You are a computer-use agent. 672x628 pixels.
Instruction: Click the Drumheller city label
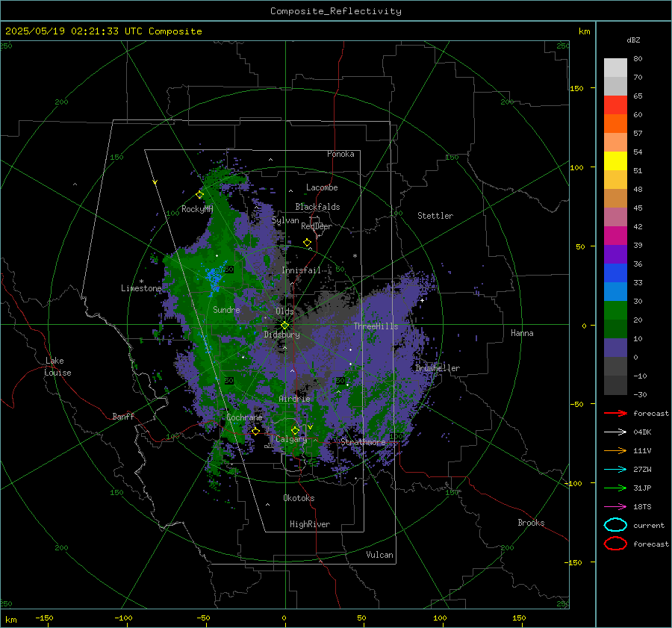(438, 368)
